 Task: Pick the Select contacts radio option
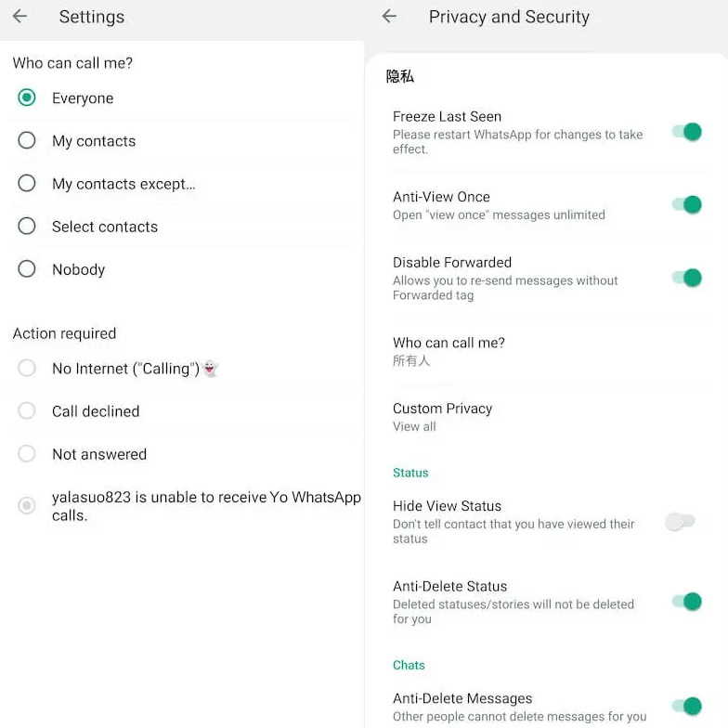click(x=27, y=226)
